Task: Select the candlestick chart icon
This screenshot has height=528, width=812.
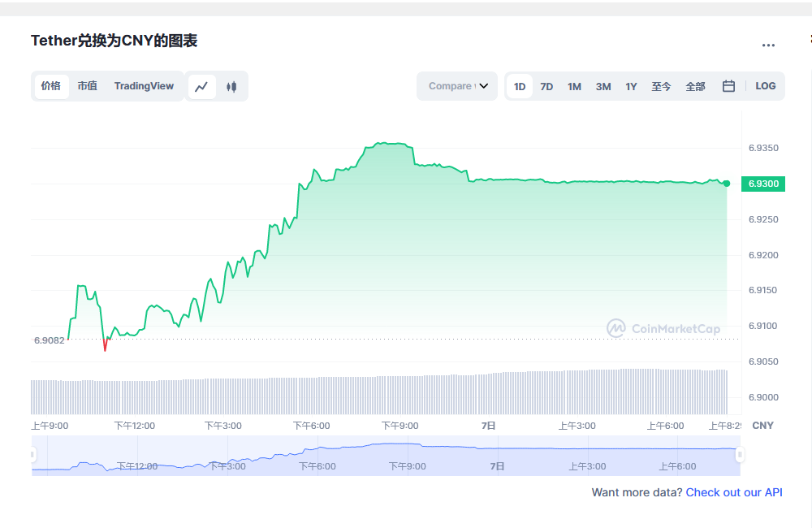Action: click(x=231, y=86)
